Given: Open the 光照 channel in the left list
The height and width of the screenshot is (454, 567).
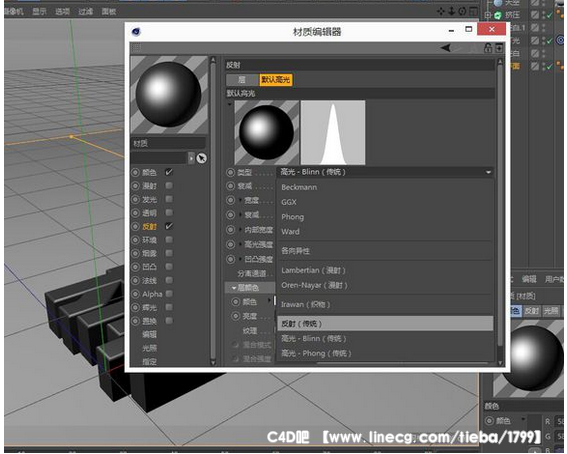Looking at the screenshot, I should pyautogui.click(x=149, y=348).
